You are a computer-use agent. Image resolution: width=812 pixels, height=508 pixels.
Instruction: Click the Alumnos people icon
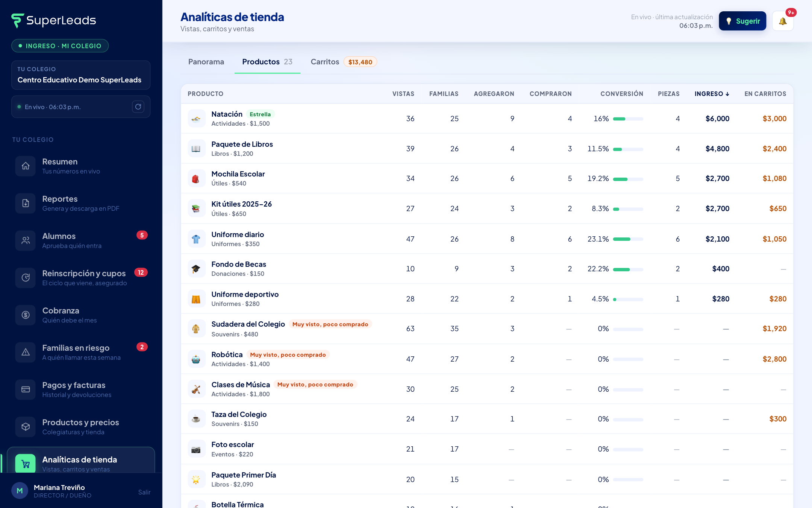coord(26,240)
